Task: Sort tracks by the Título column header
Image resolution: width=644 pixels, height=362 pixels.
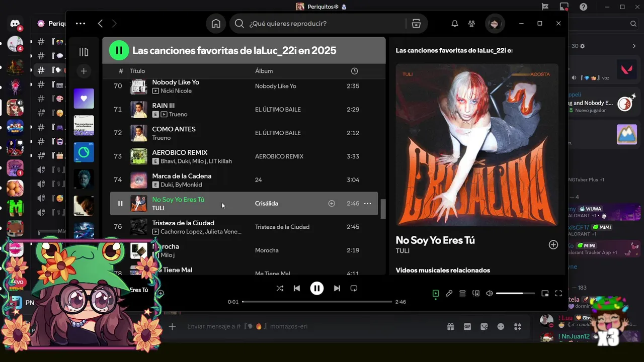Action: [137, 71]
